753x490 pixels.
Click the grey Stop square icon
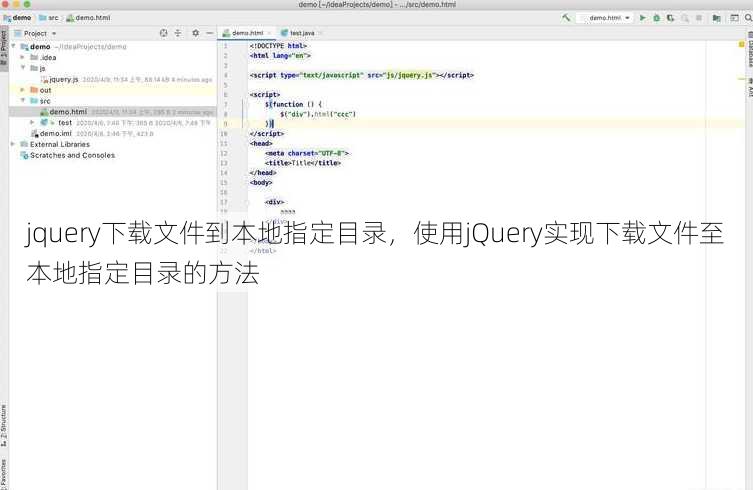699,18
